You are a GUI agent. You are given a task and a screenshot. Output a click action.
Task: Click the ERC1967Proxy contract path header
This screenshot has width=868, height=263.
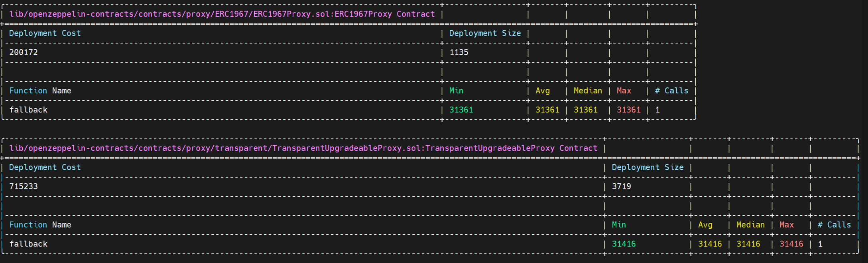point(222,14)
